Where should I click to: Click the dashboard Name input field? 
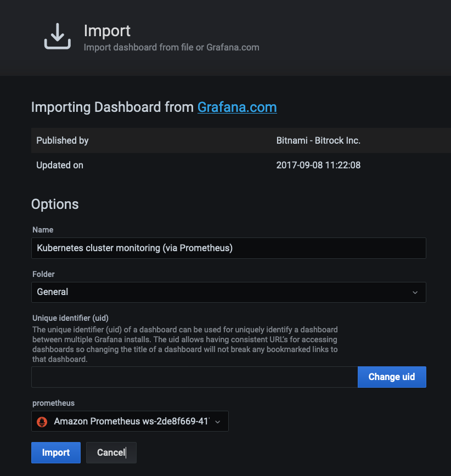(228, 248)
